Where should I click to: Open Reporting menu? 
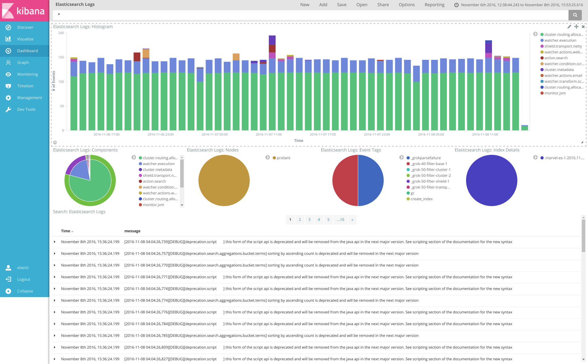(x=435, y=5)
